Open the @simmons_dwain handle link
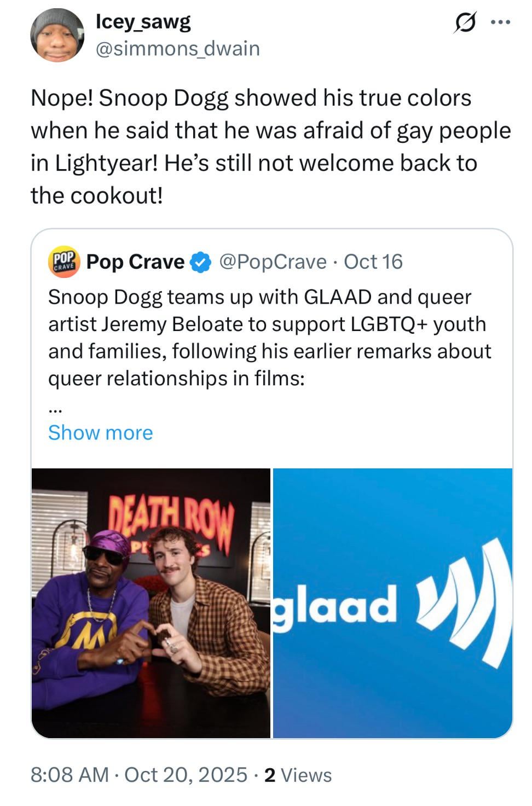The height and width of the screenshot is (806, 532). point(177,49)
